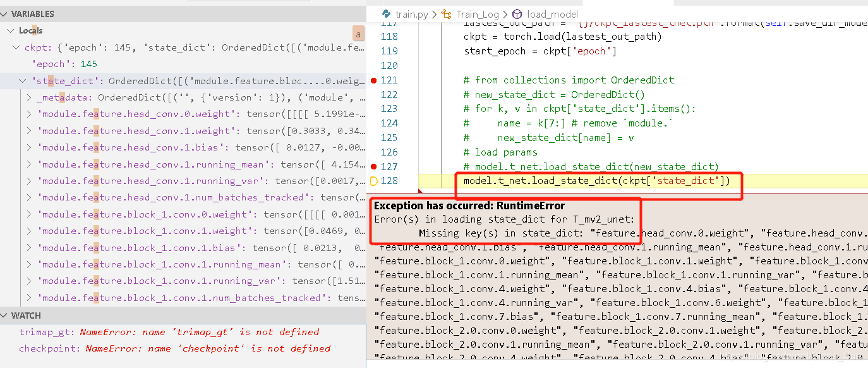868x368 pixels.
Task: Click the load_model method symbol icon
Action: pyautogui.click(x=517, y=14)
